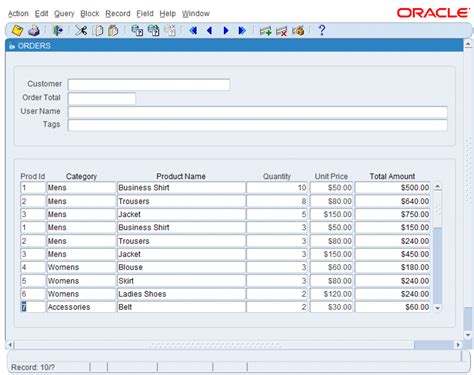Viewport: 474px width, 375px height.
Task: Click the Tags input field
Action: coord(258,125)
